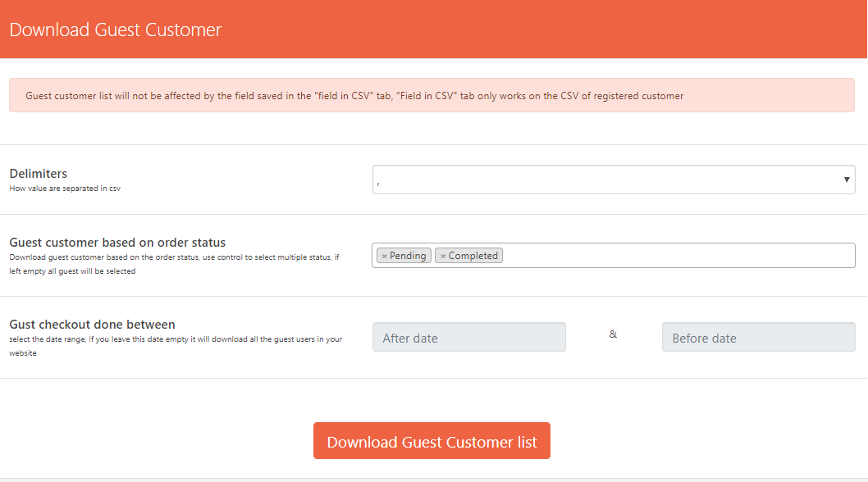Click 'How value are separated in csv' hint

[65, 188]
